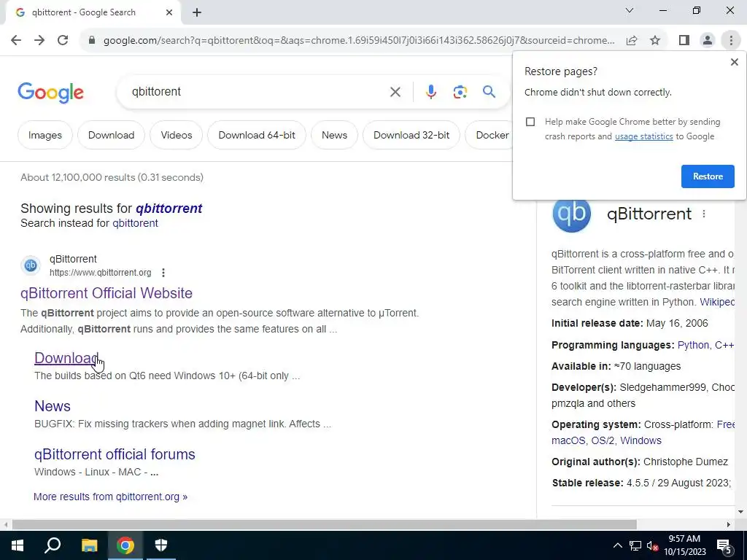The image size is (747, 560).
Task: Submit search with magnifier icon
Action: pos(489,91)
